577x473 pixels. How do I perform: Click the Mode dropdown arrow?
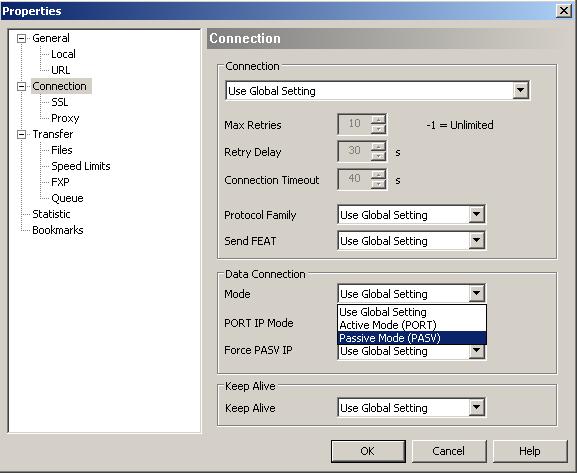477,293
